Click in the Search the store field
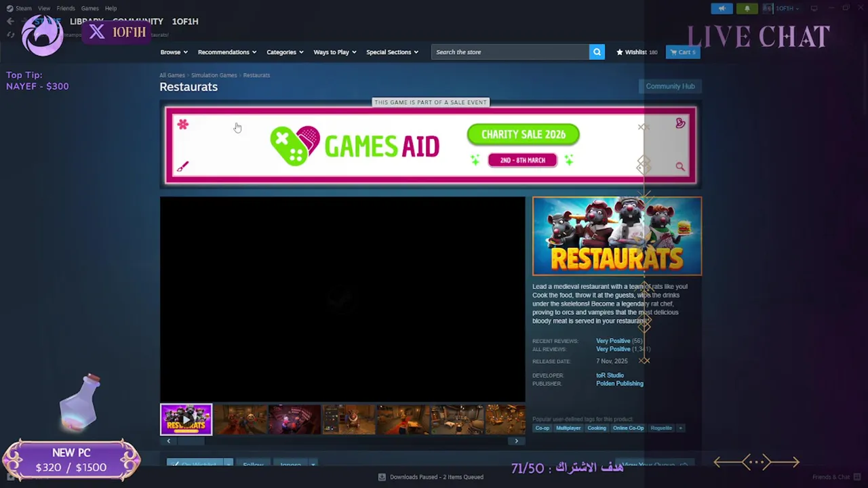Image resolution: width=868 pixels, height=488 pixels. click(x=510, y=52)
